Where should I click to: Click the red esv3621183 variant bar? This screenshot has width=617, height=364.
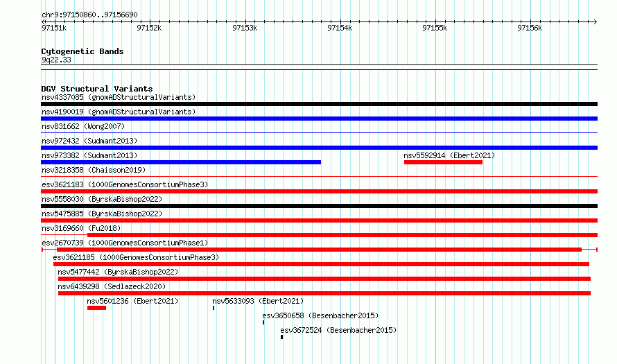click(x=319, y=191)
